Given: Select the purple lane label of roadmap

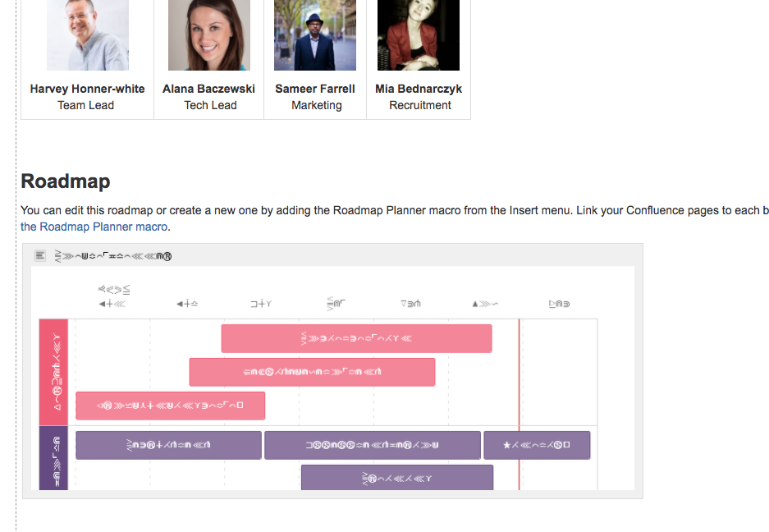Looking at the screenshot, I should (x=53, y=458).
